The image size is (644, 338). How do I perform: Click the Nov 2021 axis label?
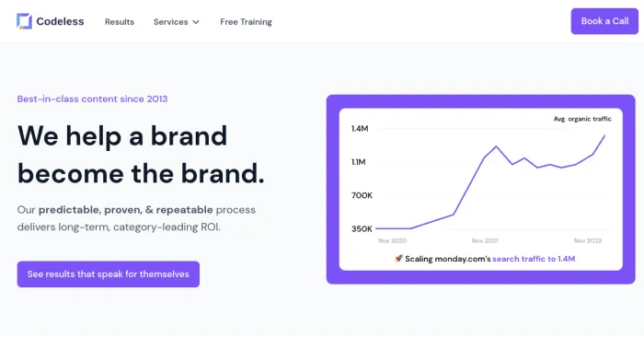[485, 240]
